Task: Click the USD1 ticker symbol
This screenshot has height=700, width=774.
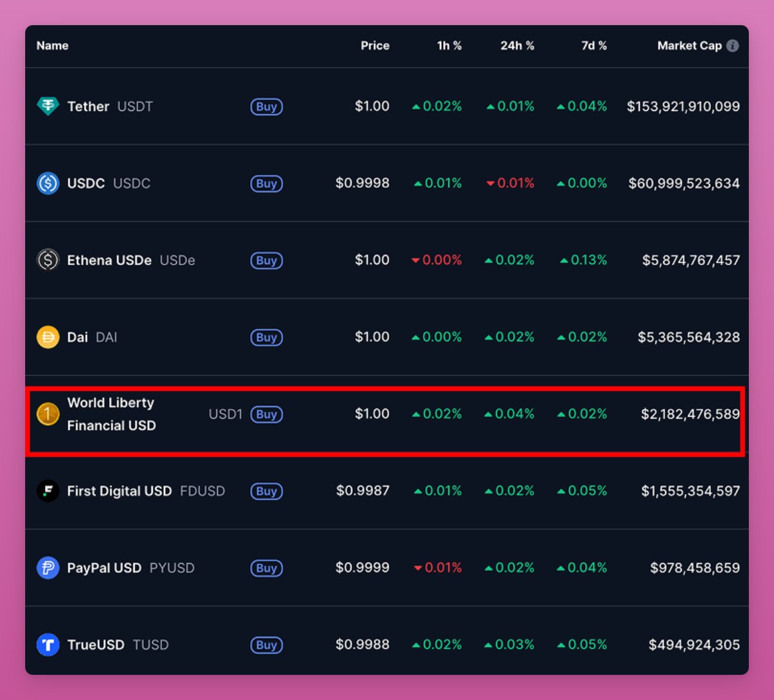Action: tap(225, 414)
